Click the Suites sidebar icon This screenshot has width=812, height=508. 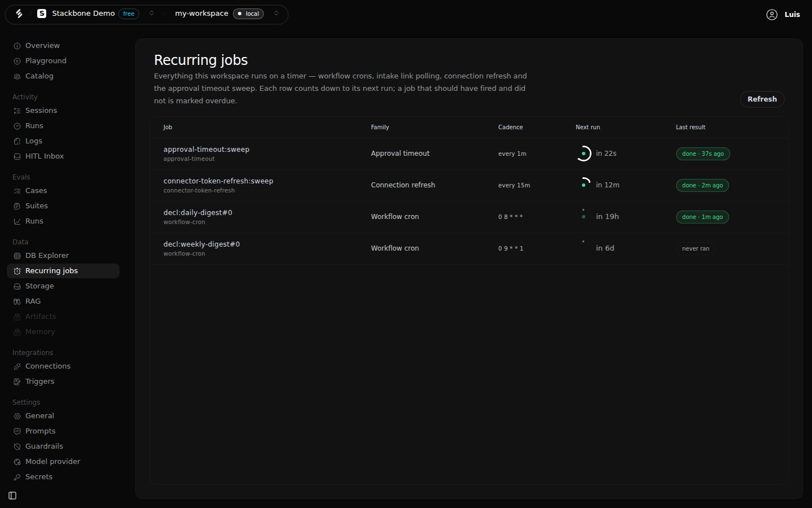tap(17, 206)
